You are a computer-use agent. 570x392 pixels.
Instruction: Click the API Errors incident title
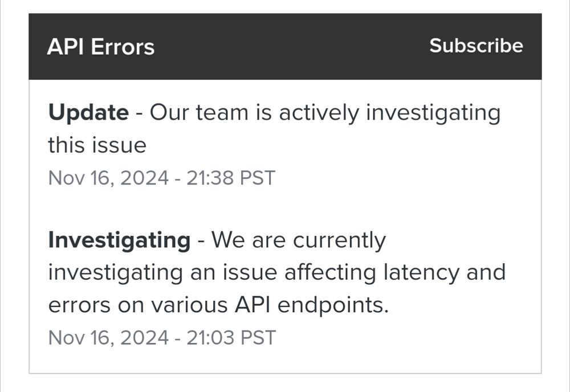(100, 47)
